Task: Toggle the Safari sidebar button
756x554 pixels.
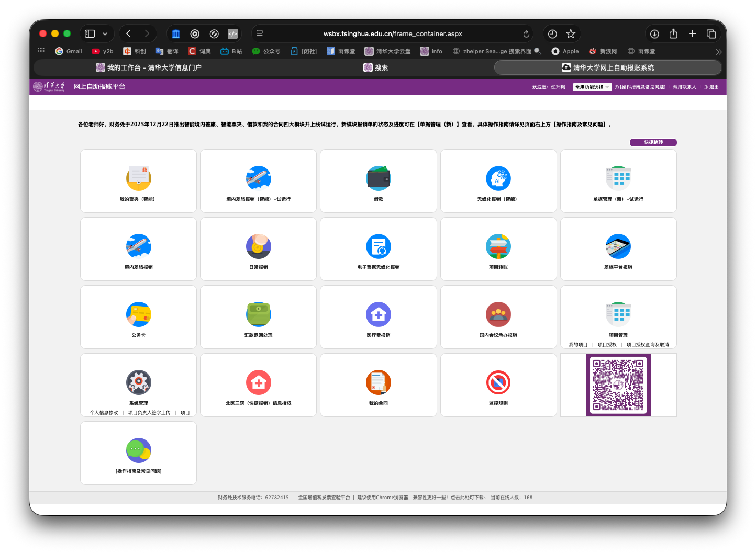Action: point(90,33)
